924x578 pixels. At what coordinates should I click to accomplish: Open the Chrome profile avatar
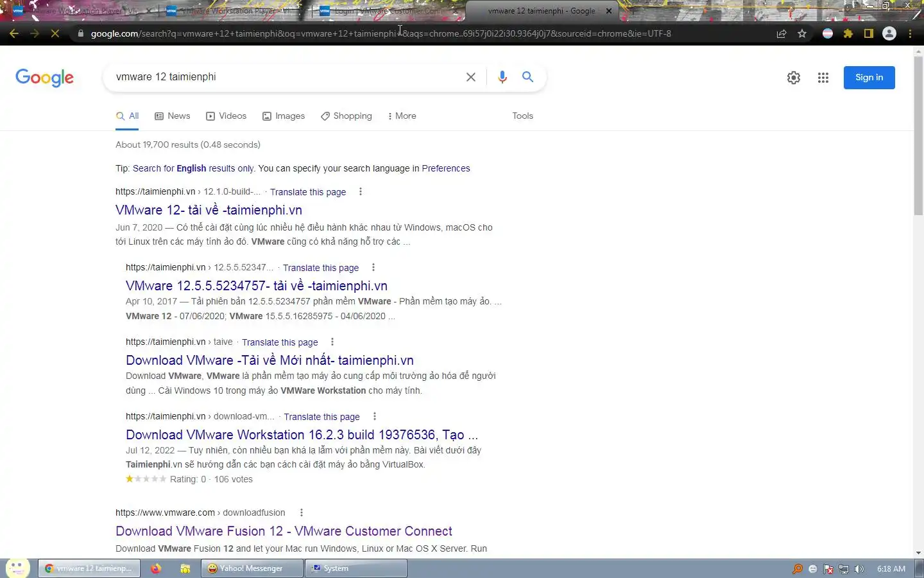[889, 33]
